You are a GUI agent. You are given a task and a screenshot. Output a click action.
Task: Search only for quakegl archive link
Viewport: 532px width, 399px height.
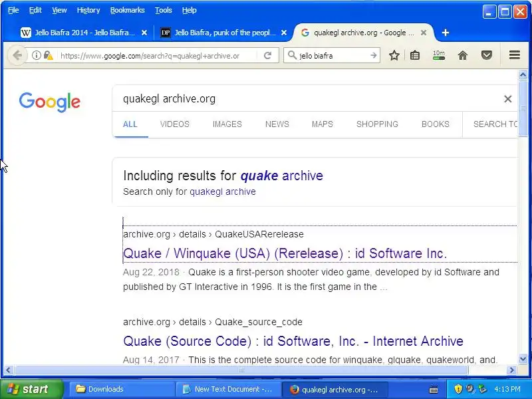pos(223,192)
